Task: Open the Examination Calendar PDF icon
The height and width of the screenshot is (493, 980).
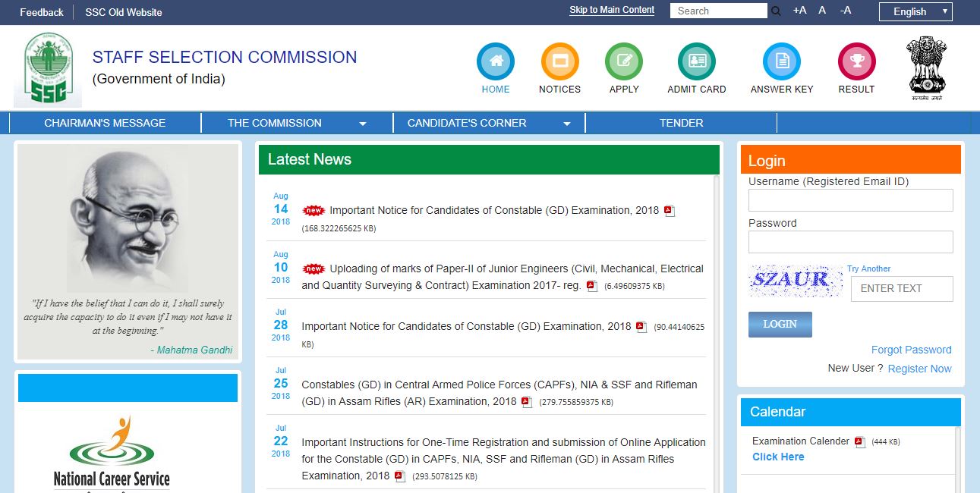Action: point(859,441)
